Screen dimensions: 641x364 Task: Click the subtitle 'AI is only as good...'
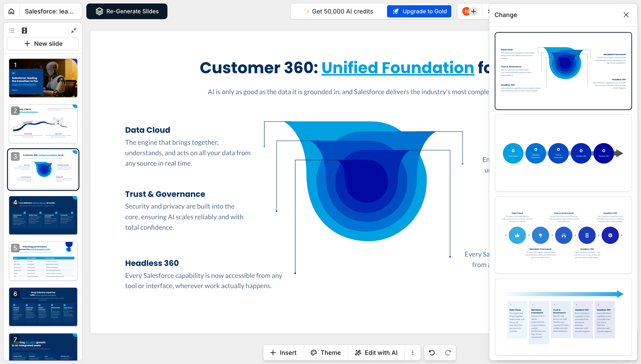(348, 92)
